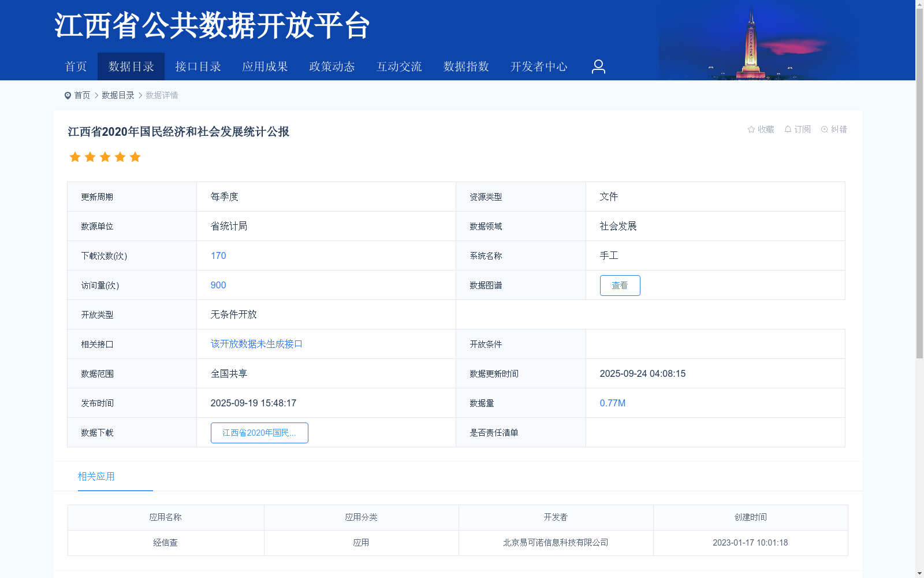Image resolution: width=924 pixels, height=578 pixels.
Task: Click 每季度 update cycle value
Action: click(224, 197)
